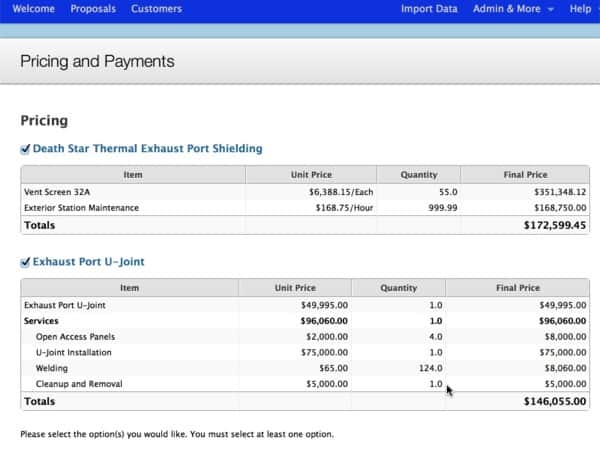Click the 999.99 quantity value
Image resolution: width=600 pixels, height=450 pixels.
[443, 208]
